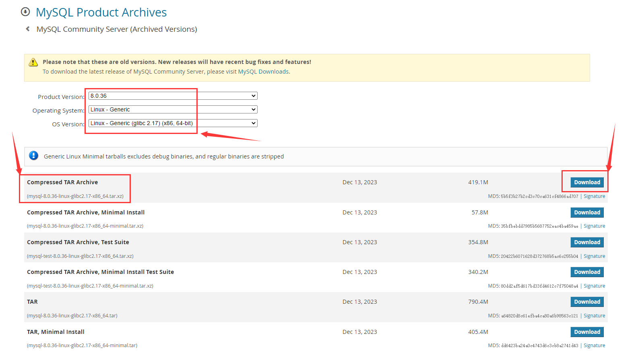Viewport: 644px width, 356px height.
Task: Select filename mysql-8.0.36-linux-glibc2.17-x86_64-minimal.tar.xz
Action: [x=85, y=226]
